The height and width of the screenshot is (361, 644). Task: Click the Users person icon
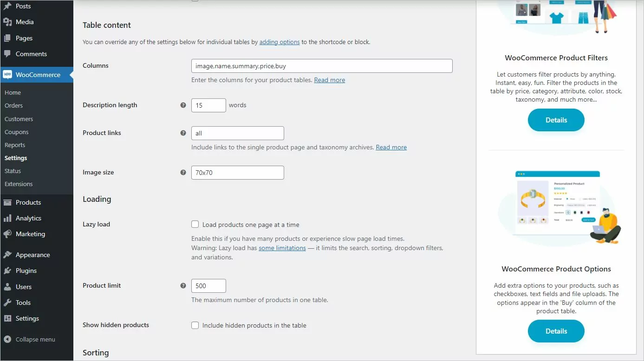coord(7,287)
